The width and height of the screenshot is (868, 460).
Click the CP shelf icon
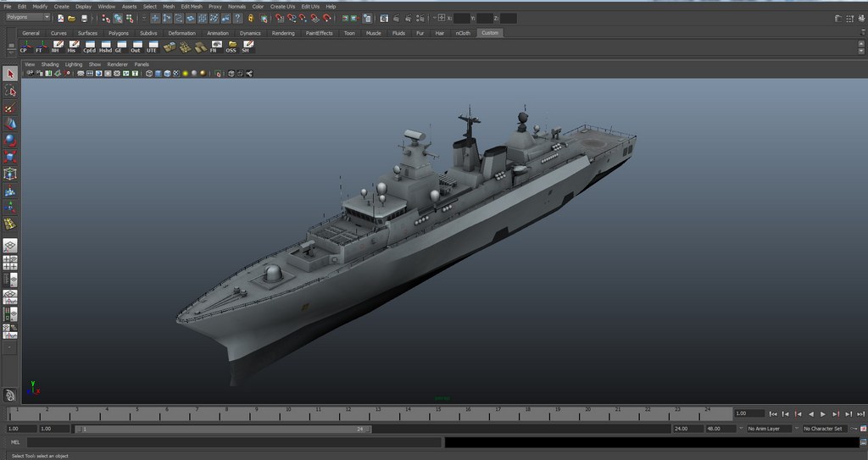[x=24, y=47]
